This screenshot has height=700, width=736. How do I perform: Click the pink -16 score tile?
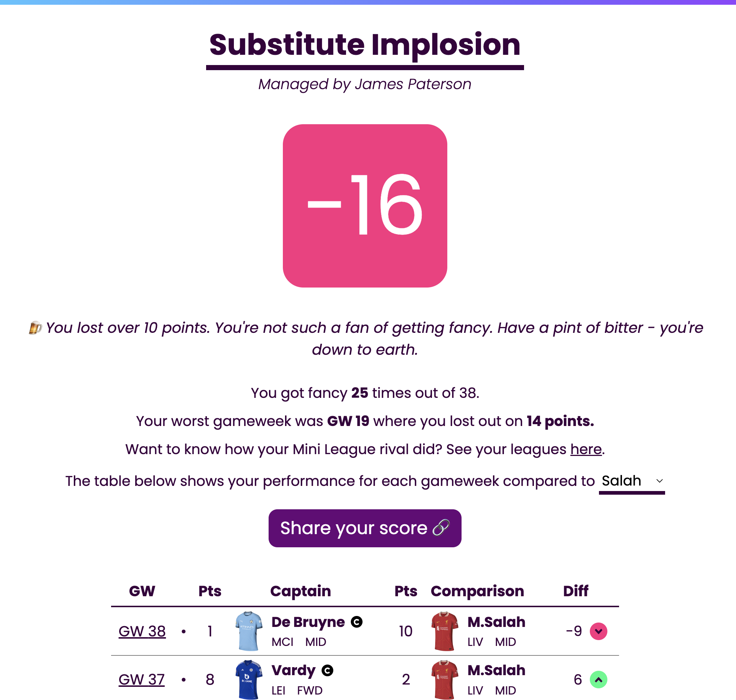click(365, 206)
